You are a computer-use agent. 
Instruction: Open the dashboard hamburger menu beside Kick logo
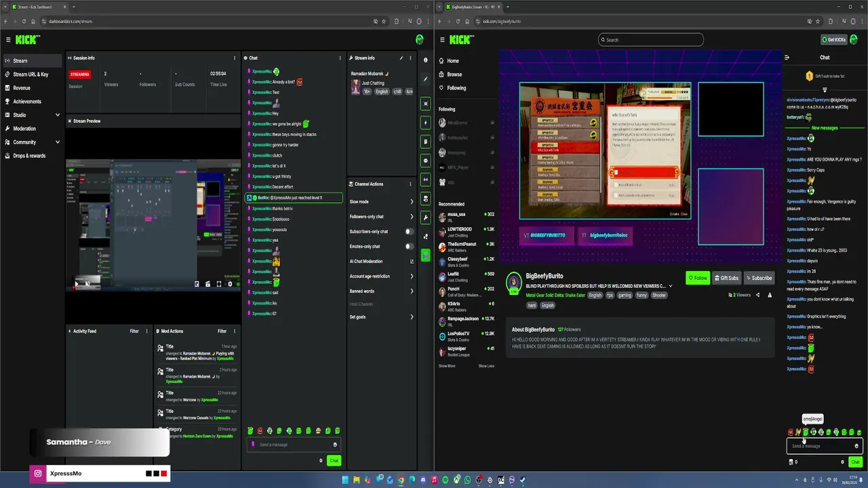pyautogui.click(x=8, y=40)
